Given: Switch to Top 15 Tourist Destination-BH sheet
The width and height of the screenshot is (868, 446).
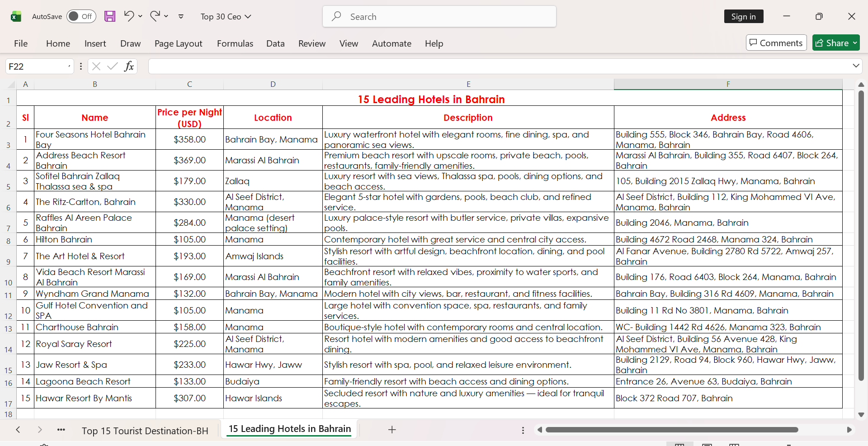Looking at the screenshot, I should pyautogui.click(x=145, y=431).
